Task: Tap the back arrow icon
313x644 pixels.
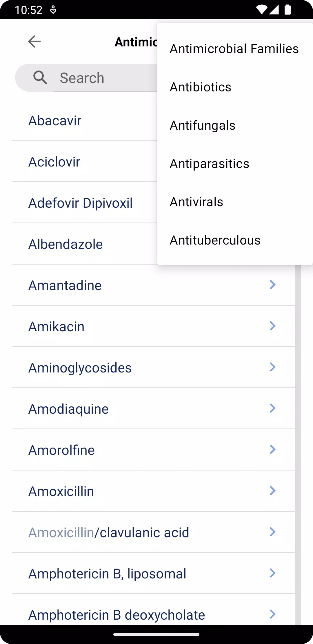Action: pos(34,41)
